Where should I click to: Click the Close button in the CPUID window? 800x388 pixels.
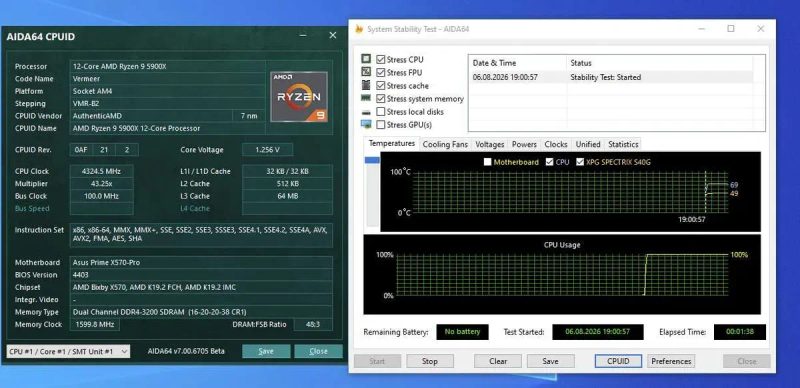318,351
